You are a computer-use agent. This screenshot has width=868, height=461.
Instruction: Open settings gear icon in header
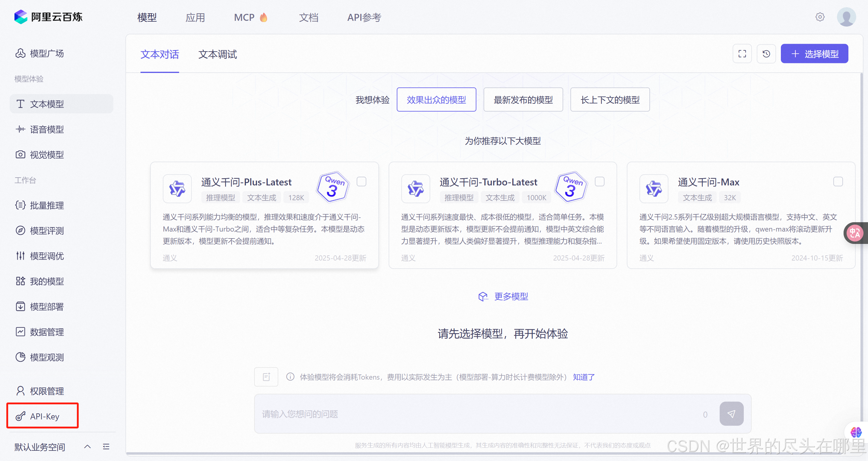pyautogui.click(x=820, y=17)
